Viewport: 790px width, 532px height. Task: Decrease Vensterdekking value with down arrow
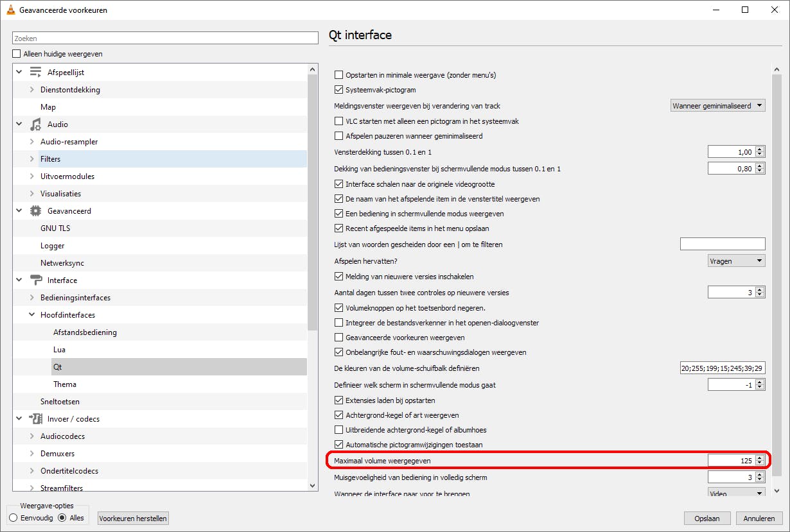(x=760, y=155)
